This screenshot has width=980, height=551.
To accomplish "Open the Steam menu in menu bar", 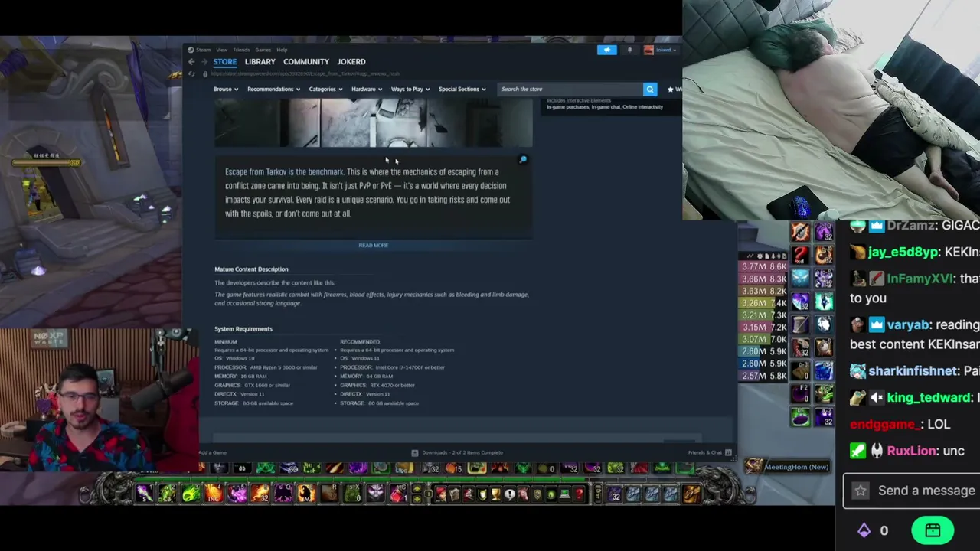I will (203, 50).
